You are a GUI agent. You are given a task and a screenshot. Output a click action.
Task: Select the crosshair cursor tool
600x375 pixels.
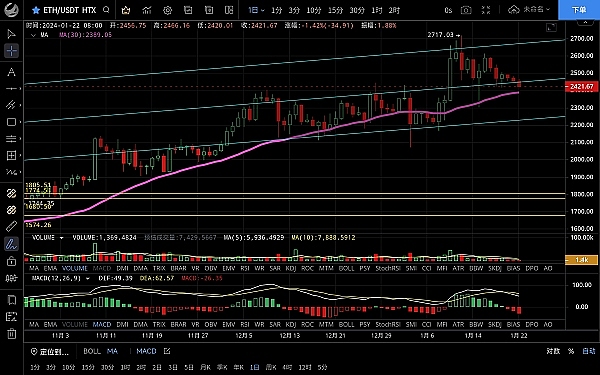(x=11, y=51)
